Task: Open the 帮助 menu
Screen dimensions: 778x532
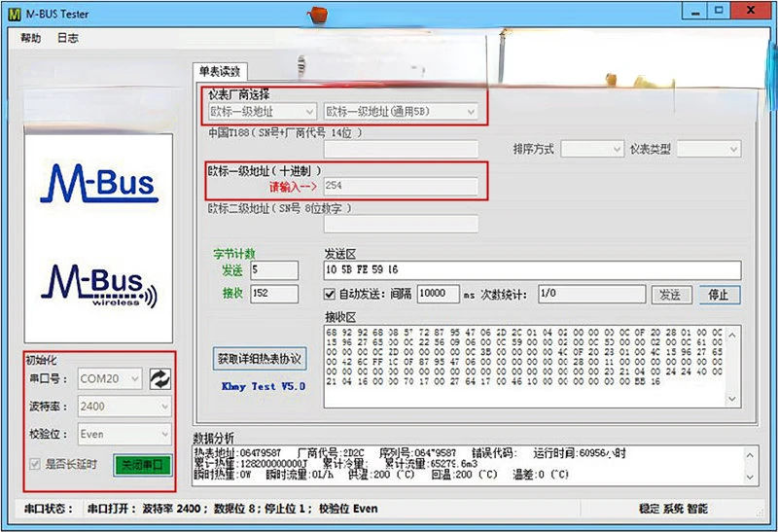Action: pos(31,38)
